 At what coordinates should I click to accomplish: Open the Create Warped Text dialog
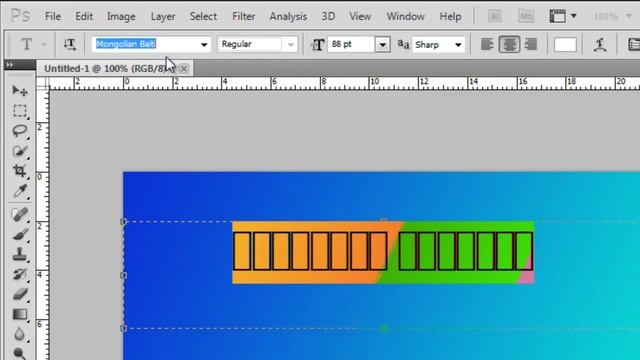click(600, 44)
